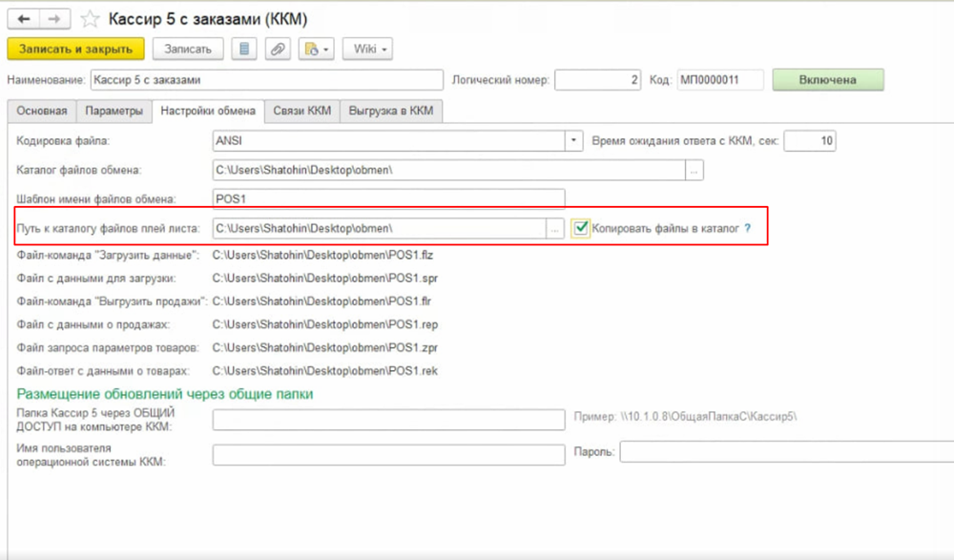
Task: Switch to the 'Основная' tab
Action: click(x=42, y=111)
